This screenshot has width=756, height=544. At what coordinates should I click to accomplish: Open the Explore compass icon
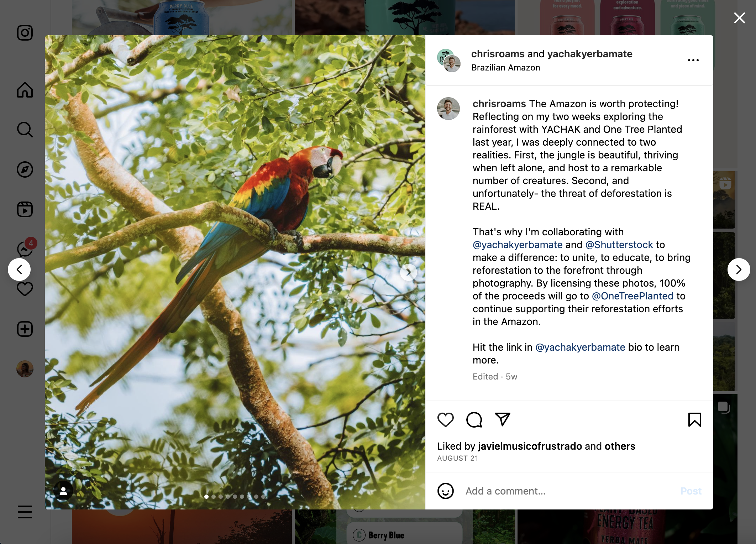pyautogui.click(x=25, y=169)
